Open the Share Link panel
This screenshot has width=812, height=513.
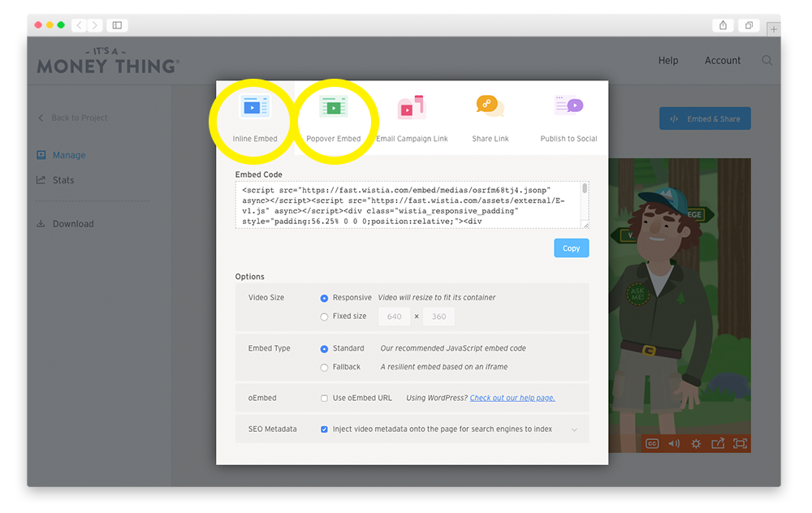490,116
